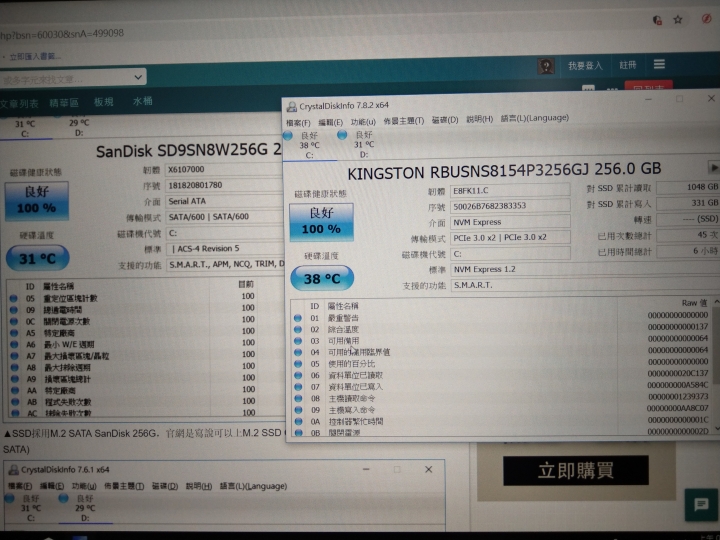Click the standard field NVM Express 1.2
Image resolution: width=720 pixels, height=540 pixels.
coord(585,269)
